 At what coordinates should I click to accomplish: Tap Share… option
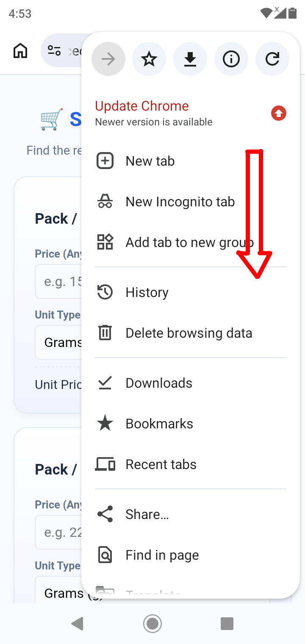[191, 514]
